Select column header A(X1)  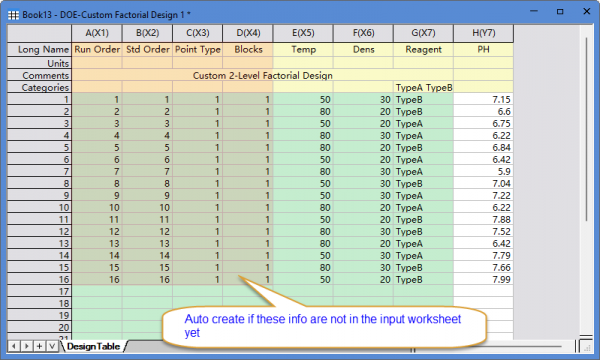pyautogui.click(x=97, y=33)
